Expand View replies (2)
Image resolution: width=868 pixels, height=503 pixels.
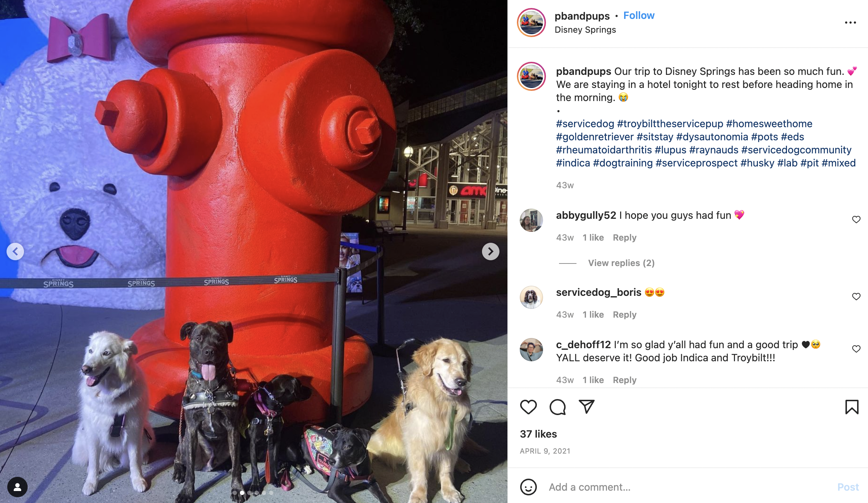621,263
